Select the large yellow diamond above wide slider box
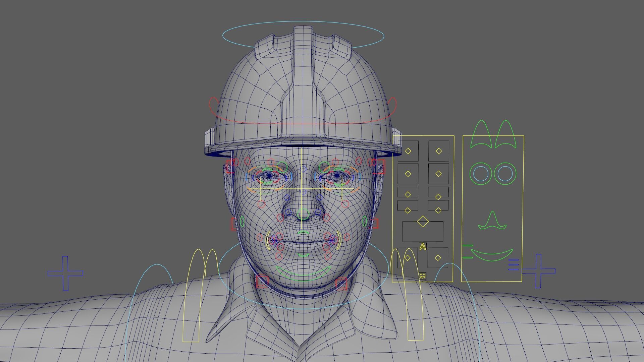The height and width of the screenshot is (362, 644). [x=423, y=221]
